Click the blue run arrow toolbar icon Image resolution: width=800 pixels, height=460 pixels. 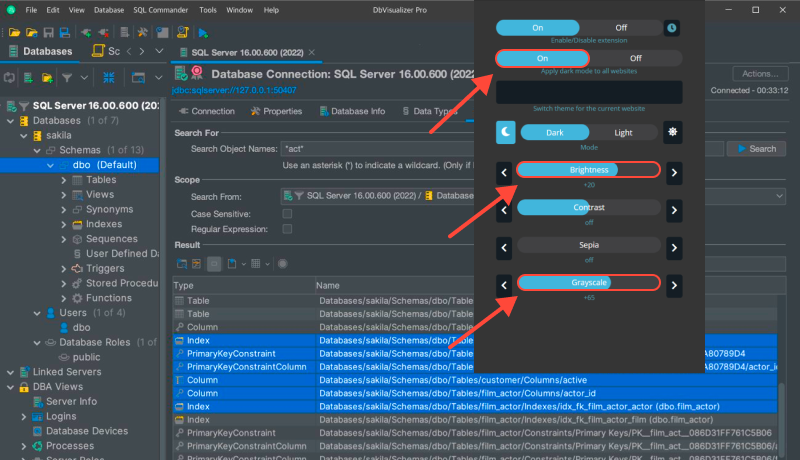pyautogui.click(x=203, y=33)
